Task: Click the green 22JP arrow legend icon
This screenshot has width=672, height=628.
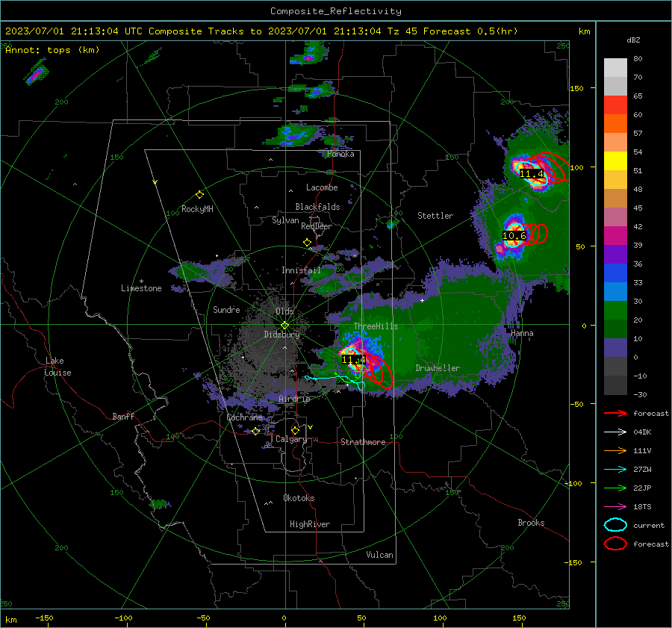Action: [x=615, y=488]
